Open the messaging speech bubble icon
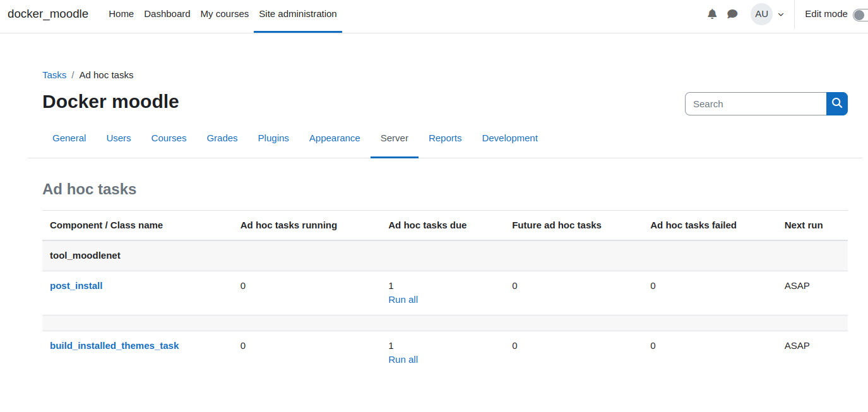868x412 pixels. [732, 14]
